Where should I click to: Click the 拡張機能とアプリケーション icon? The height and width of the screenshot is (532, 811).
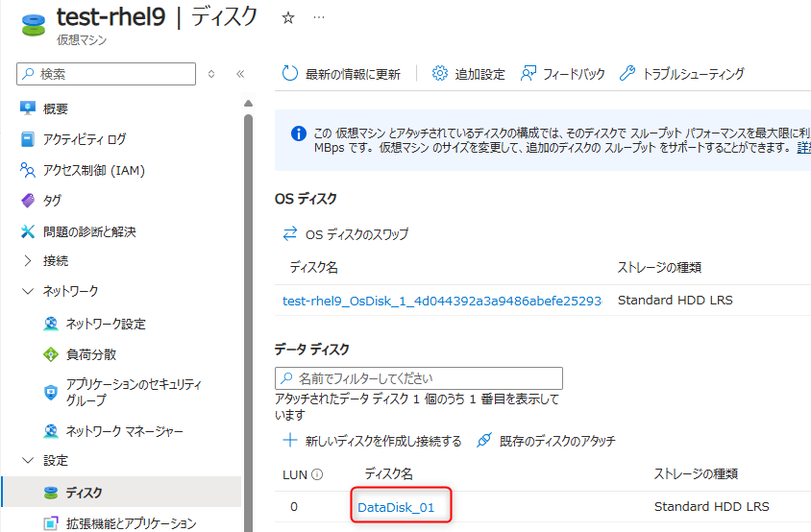[51, 523]
